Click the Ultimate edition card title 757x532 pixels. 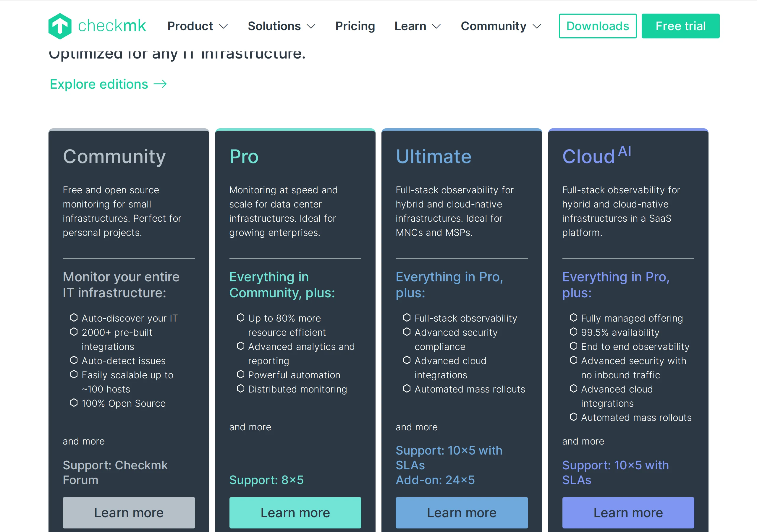click(433, 157)
